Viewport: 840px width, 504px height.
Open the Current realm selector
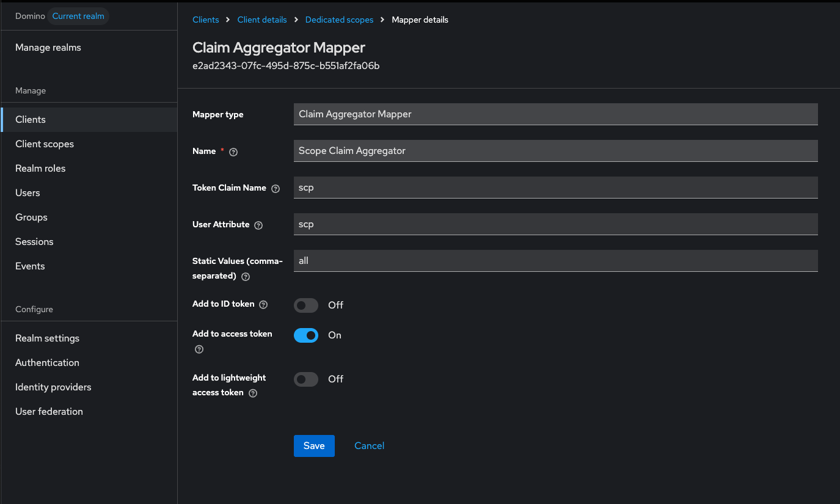[78, 16]
